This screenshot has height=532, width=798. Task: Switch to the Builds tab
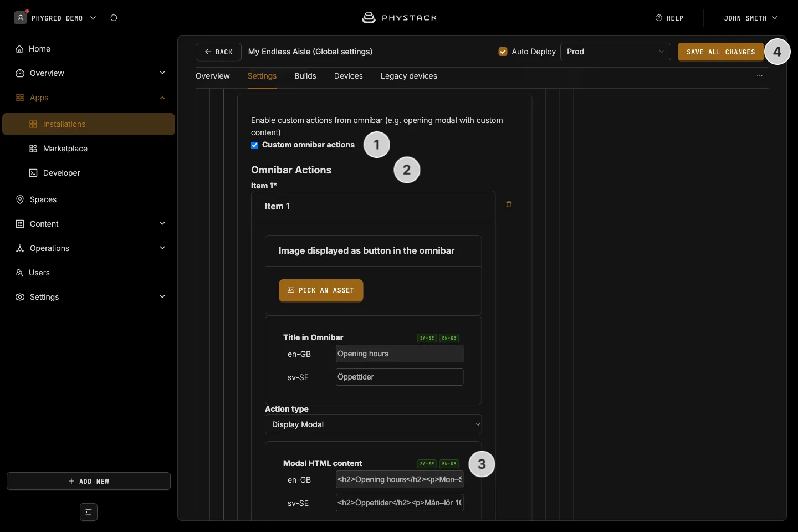(x=305, y=76)
